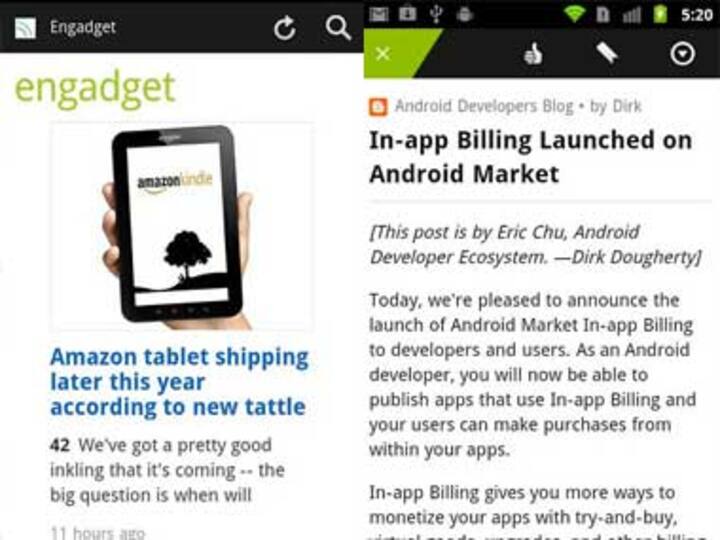Open the Blogger icon next to source name

[x=378, y=107]
